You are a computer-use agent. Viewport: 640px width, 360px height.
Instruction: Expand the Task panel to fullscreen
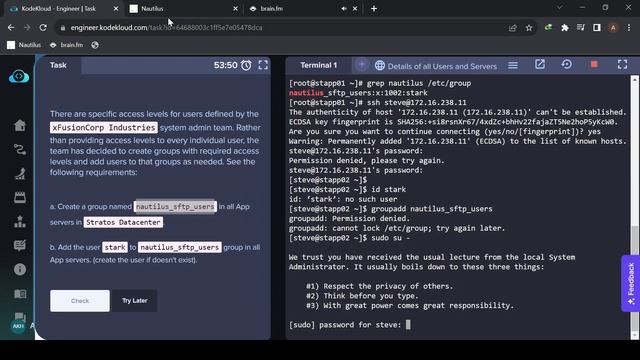click(263, 65)
